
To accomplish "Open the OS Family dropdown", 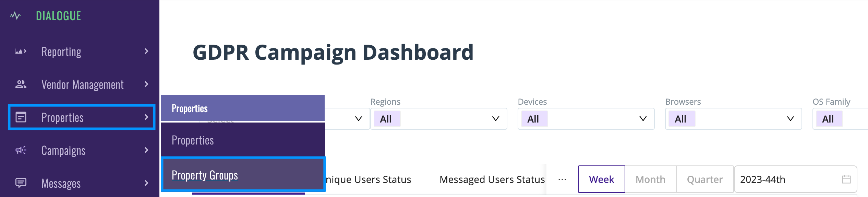I will tap(840, 119).
